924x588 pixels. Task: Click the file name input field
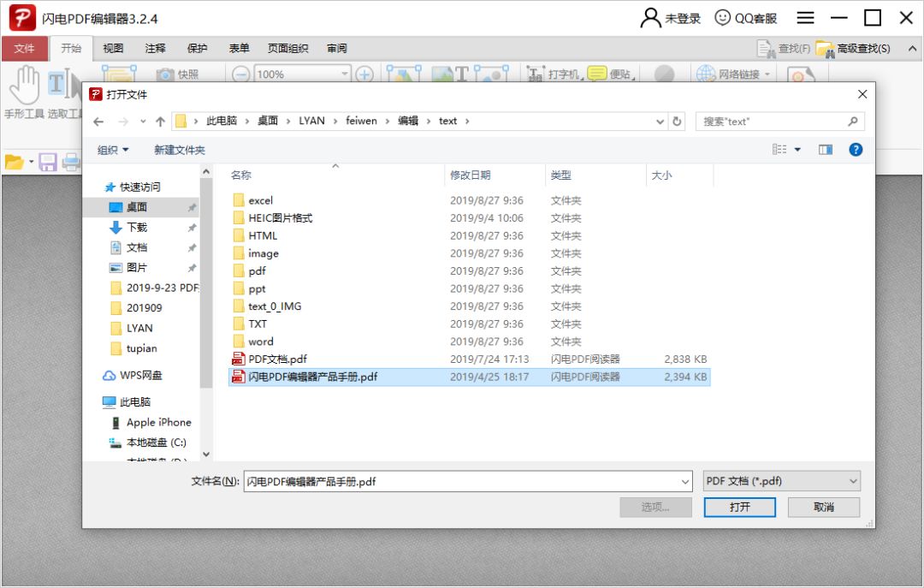[x=461, y=482]
